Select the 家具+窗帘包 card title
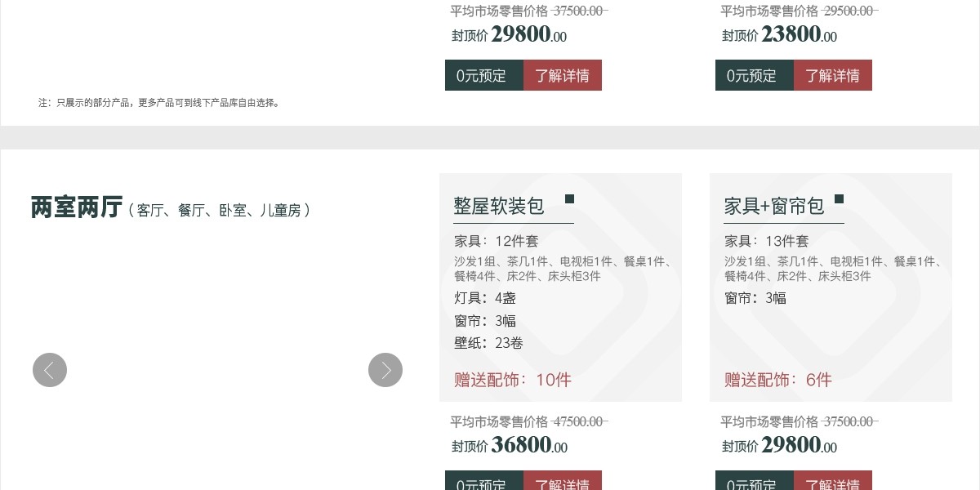Image resolution: width=980 pixels, height=490 pixels. click(773, 206)
